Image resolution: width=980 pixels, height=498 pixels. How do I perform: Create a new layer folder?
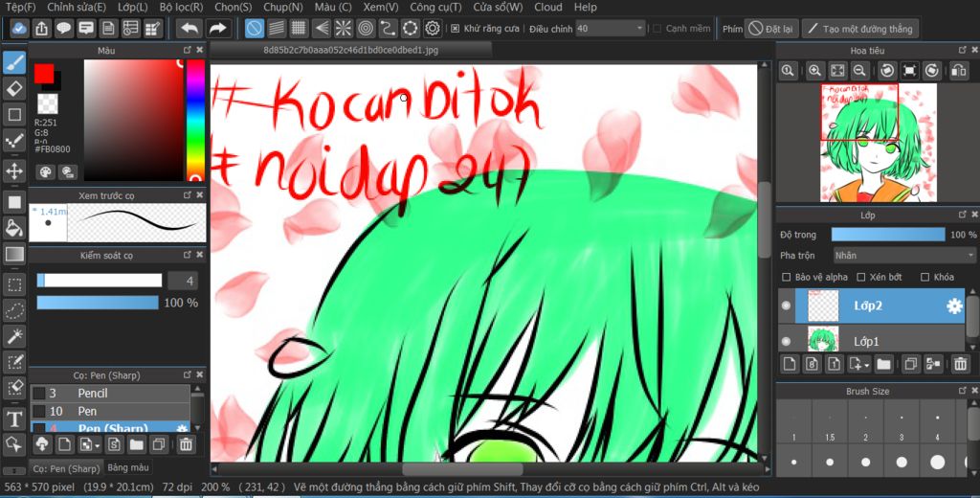tap(883, 364)
